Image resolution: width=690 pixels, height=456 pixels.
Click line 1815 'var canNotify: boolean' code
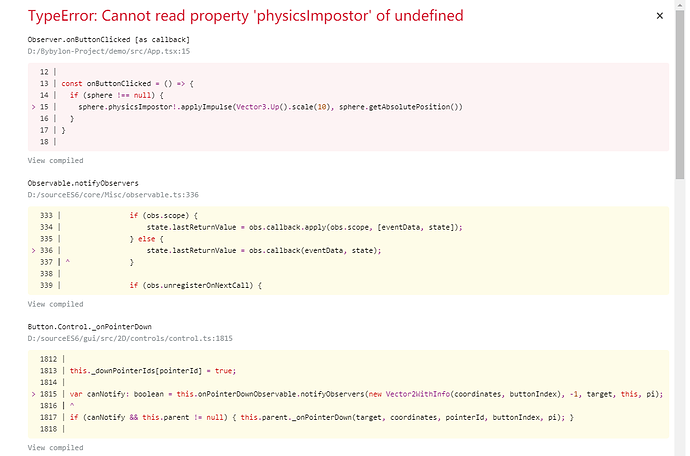(x=366, y=394)
